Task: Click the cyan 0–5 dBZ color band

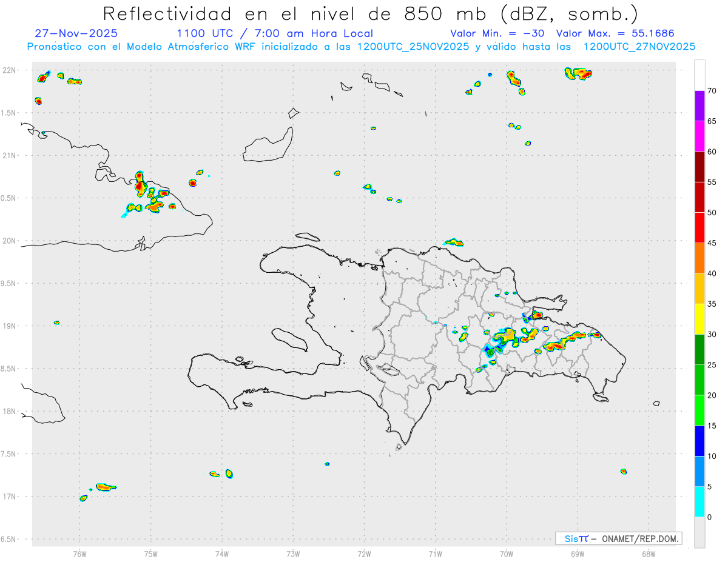Action: [699, 502]
